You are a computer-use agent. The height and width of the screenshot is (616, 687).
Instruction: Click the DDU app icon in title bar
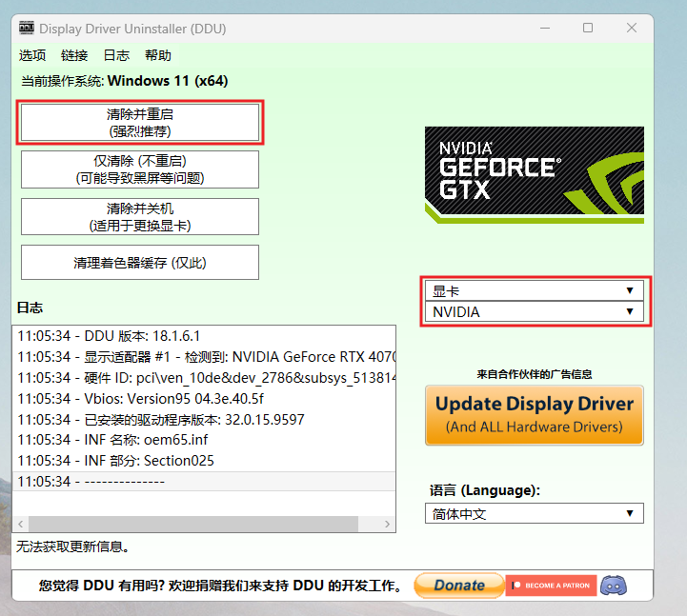[27, 28]
